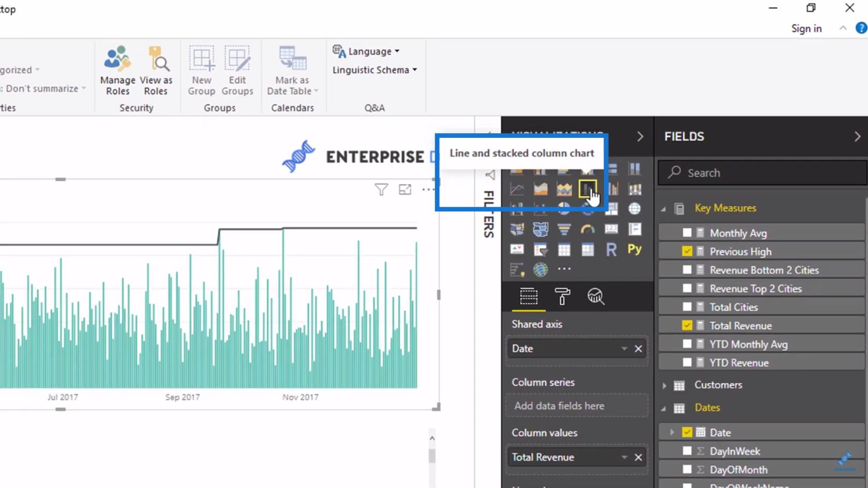Check the Monthly Avg measure
The height and width of the screenshot is (488, 868).
coord(687,233)
